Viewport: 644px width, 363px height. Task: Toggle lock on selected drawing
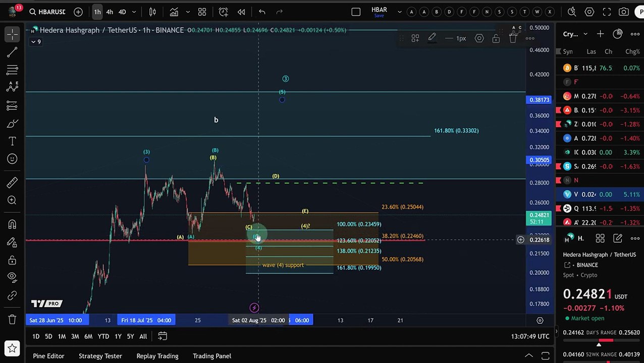click(x=496, y=38)
